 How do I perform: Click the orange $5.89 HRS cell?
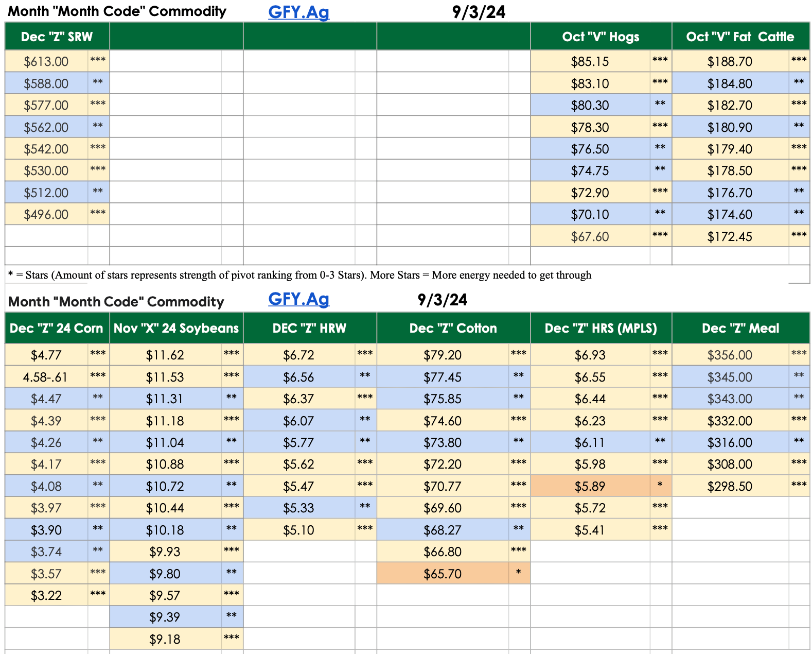click(590, 486)
